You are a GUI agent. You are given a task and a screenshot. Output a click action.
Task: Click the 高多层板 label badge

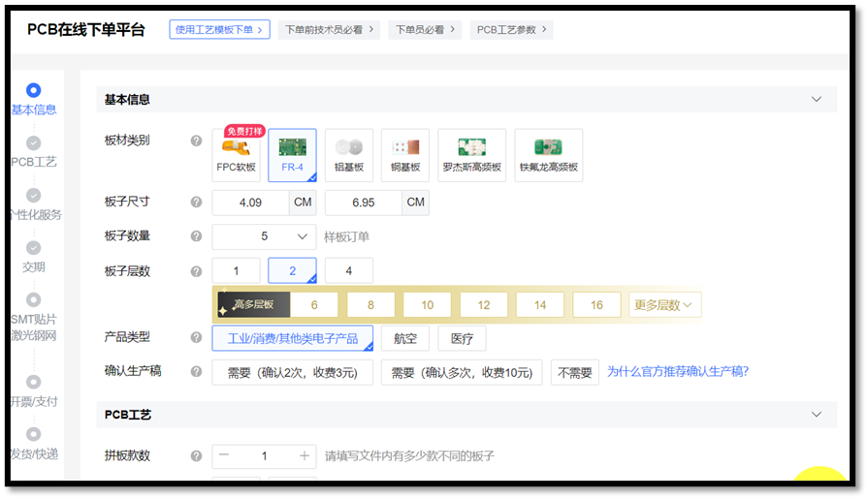point(253,305)
